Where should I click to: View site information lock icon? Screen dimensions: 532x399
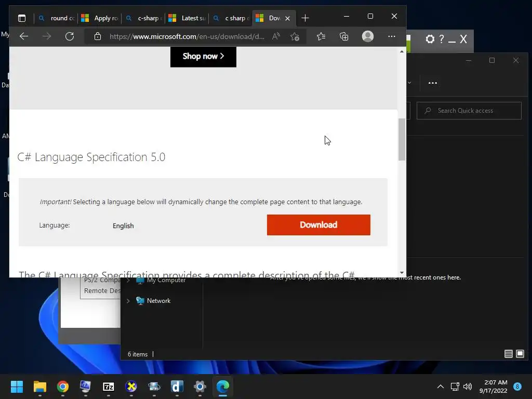[x=98, y=36]
